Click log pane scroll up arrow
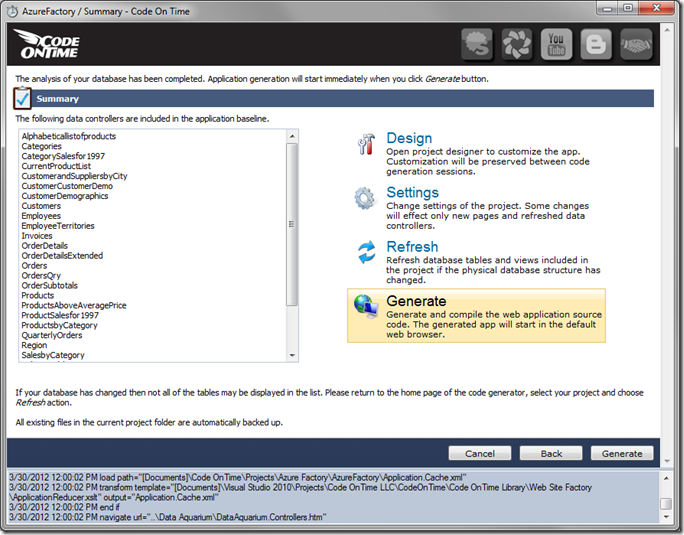The image size is (684, 535). (667, 478)
